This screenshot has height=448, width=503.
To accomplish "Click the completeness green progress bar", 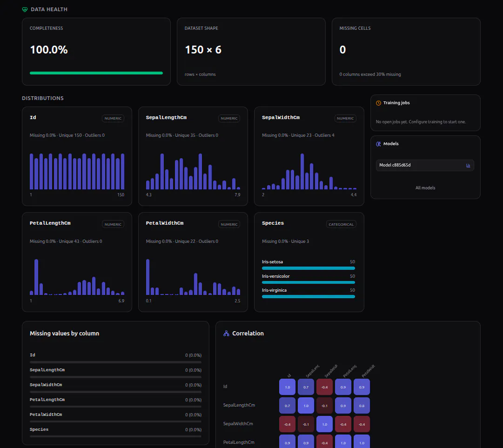I will point(96,73).
